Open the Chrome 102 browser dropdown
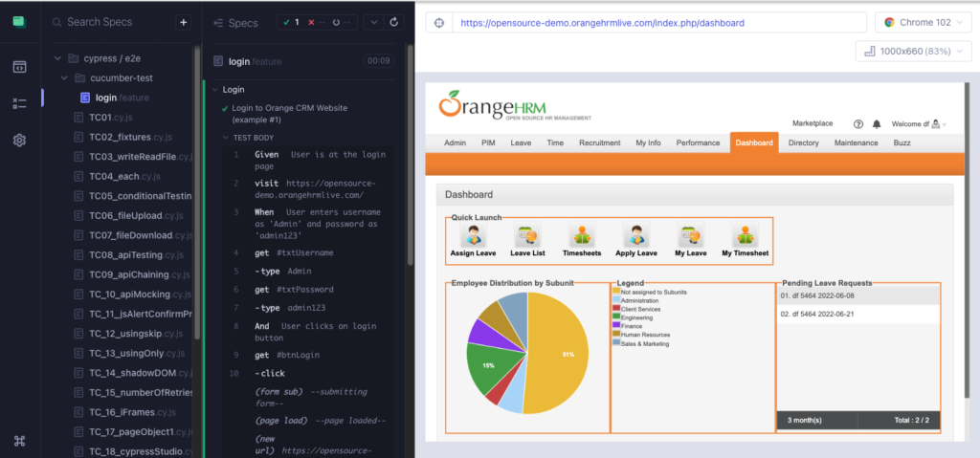Viewport: 980px width, 458px height. [x=922, y=22]
